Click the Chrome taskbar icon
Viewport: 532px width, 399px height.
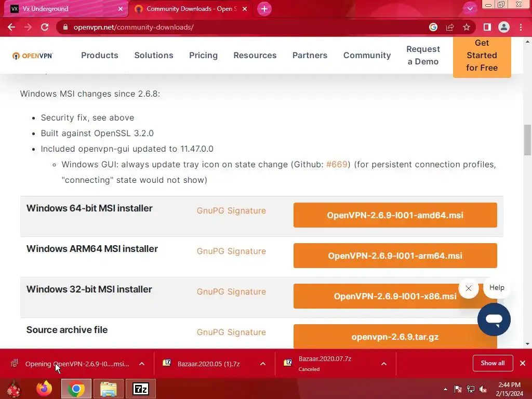click(76, 389)
